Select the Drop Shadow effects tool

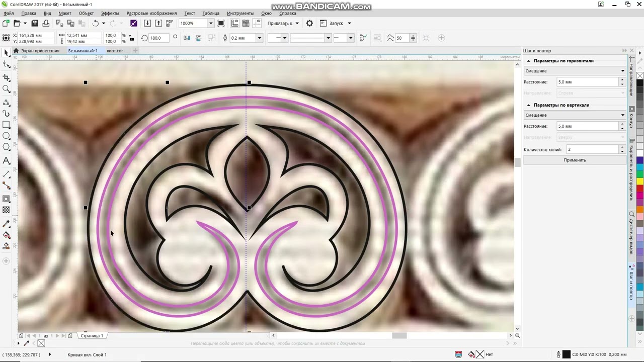[6, 199]
